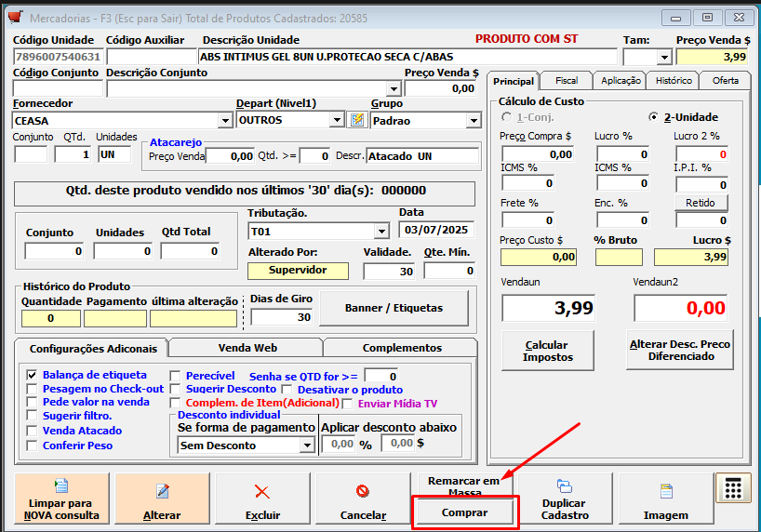The width and height of the screenshot is (761, 532).
Task: Open the Venda Web tab
Action: [x=247, y=348]
